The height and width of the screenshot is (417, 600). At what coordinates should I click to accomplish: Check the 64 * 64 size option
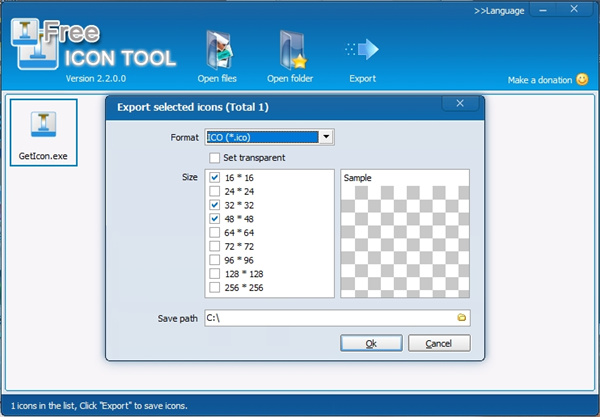click(214, 232)
